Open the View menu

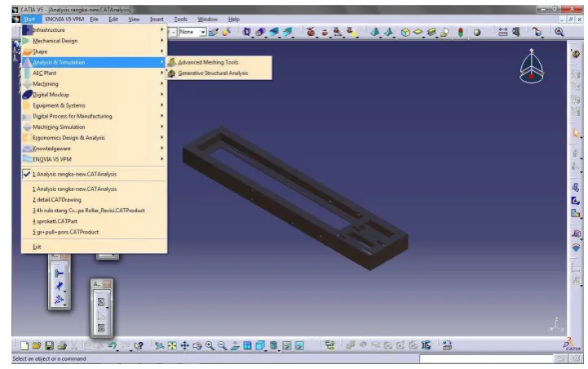134,19
